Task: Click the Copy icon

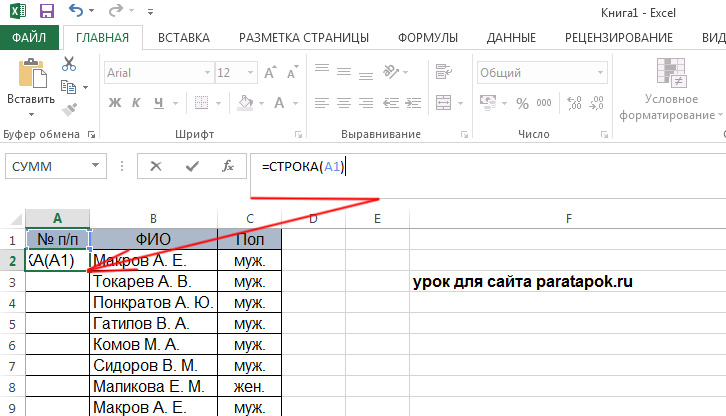Action: tap(69, 87)
